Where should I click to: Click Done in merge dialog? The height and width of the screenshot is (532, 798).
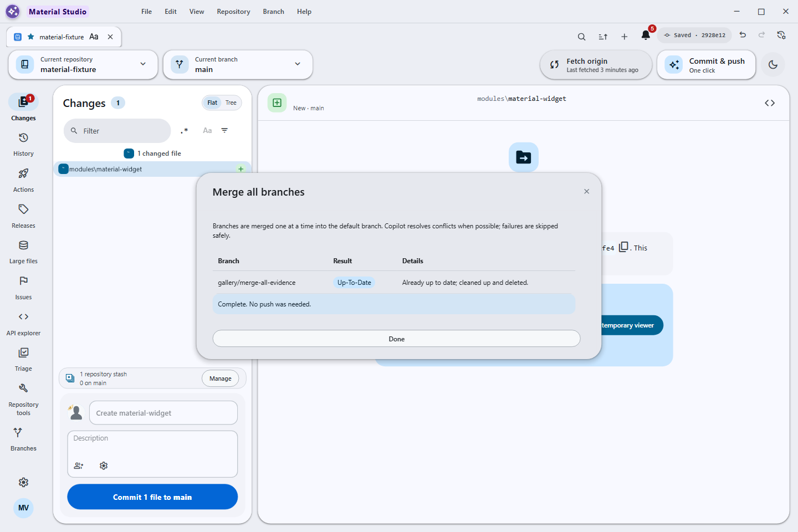click(x=397, y=339)
